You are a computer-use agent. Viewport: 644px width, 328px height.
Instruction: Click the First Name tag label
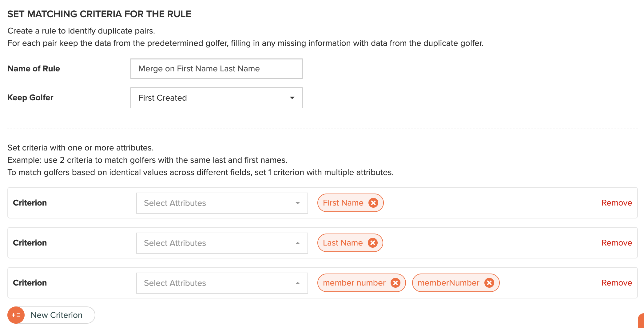point(343,203)
